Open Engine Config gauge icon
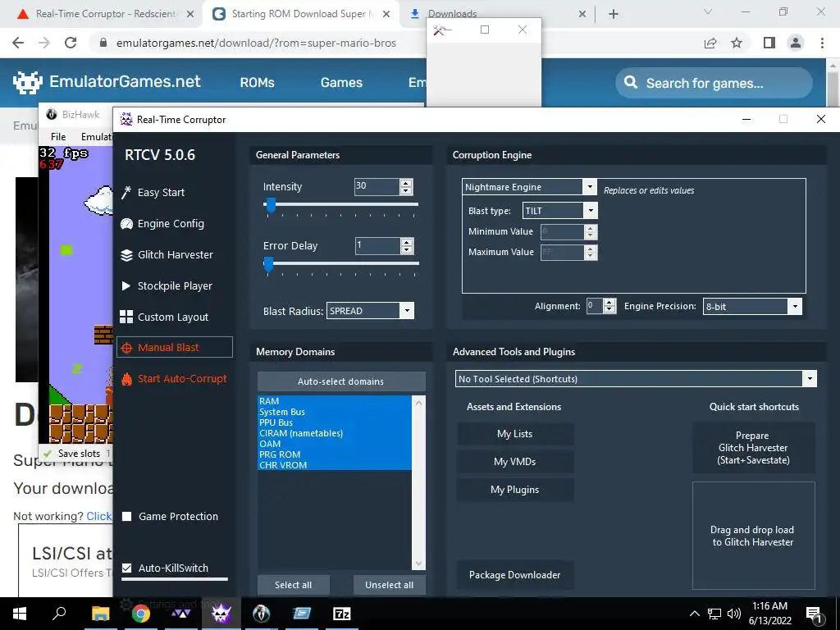The height and width of the screenshot is (630, 840). tap(126, 223)
